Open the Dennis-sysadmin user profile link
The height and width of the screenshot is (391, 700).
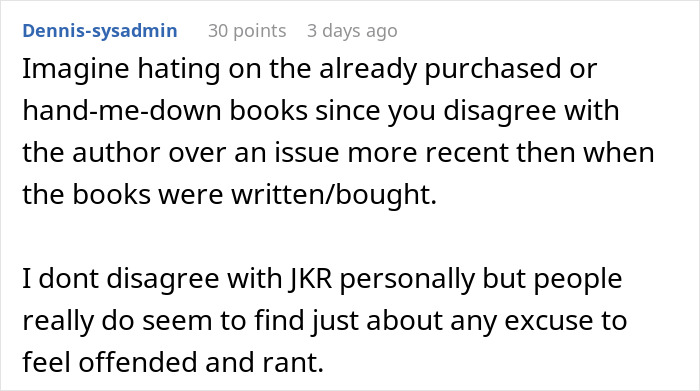(x=100, y=31)
